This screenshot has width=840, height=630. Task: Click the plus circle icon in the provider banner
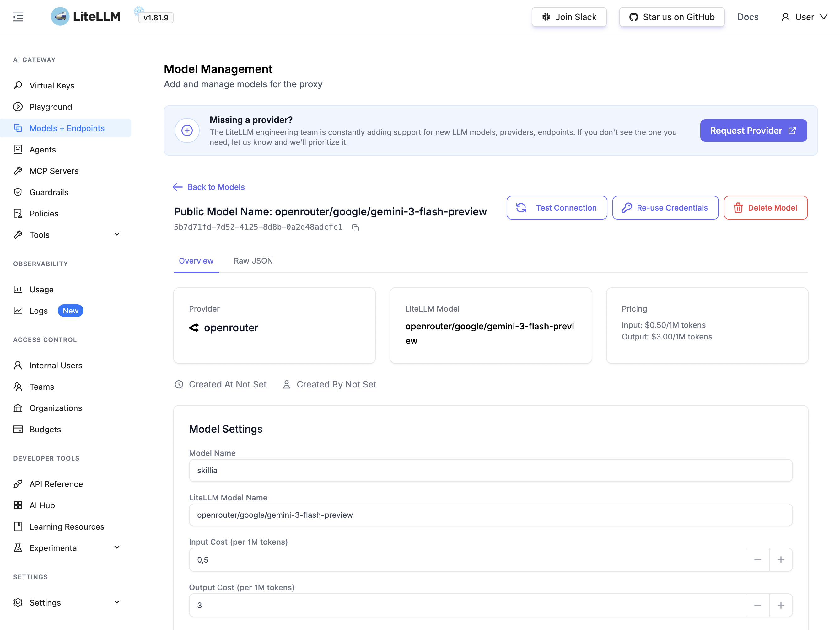(187, 131)
